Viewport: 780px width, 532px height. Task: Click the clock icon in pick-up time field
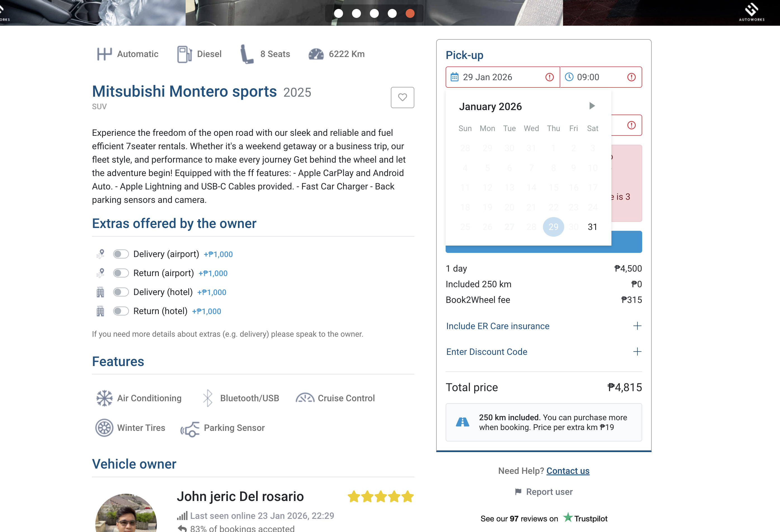[569, 77]
